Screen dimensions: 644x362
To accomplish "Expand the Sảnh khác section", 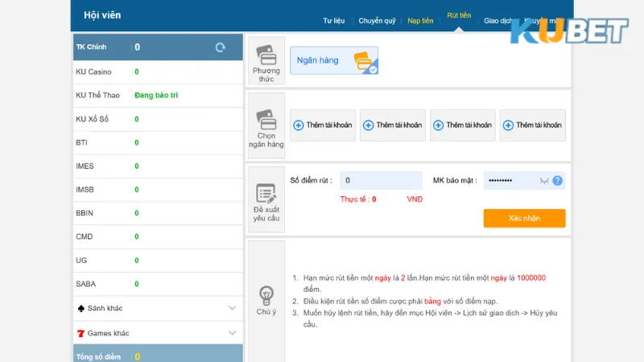I will point(232,308).
